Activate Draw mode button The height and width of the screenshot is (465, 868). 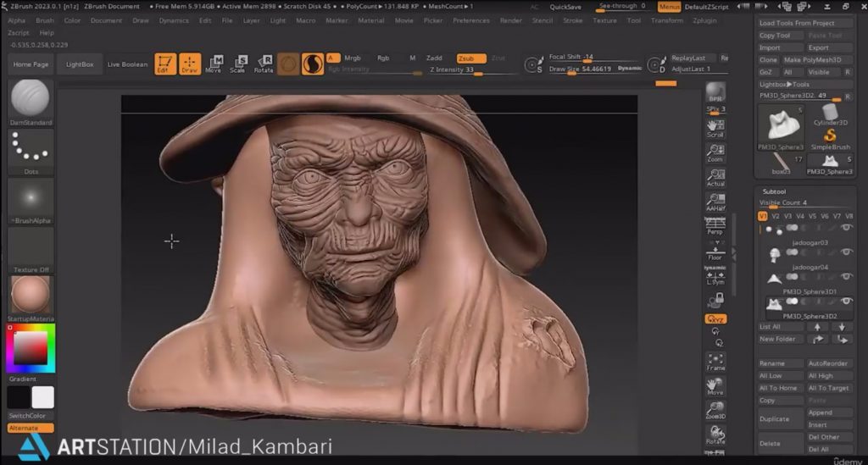pos(189,64)
